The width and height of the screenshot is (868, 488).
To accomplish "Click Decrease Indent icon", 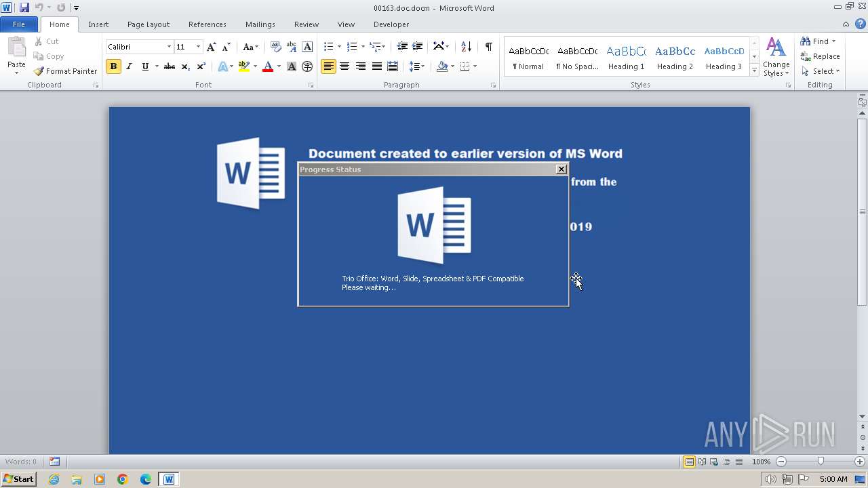I will (x=402, y=47).
